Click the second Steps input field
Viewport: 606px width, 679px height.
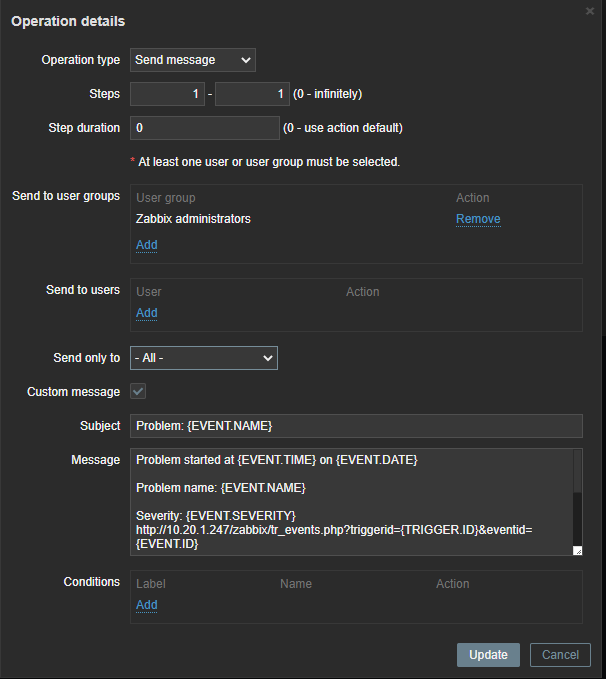(x=252, y=94)
